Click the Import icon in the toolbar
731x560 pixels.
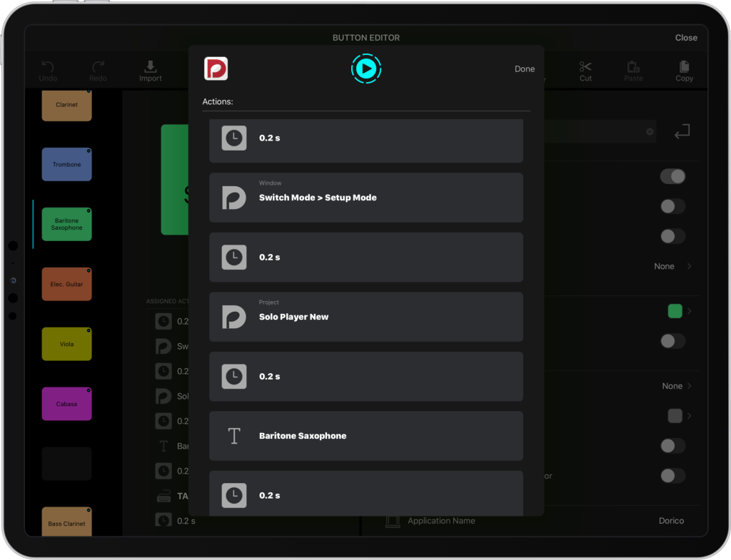tap(150, 67)
